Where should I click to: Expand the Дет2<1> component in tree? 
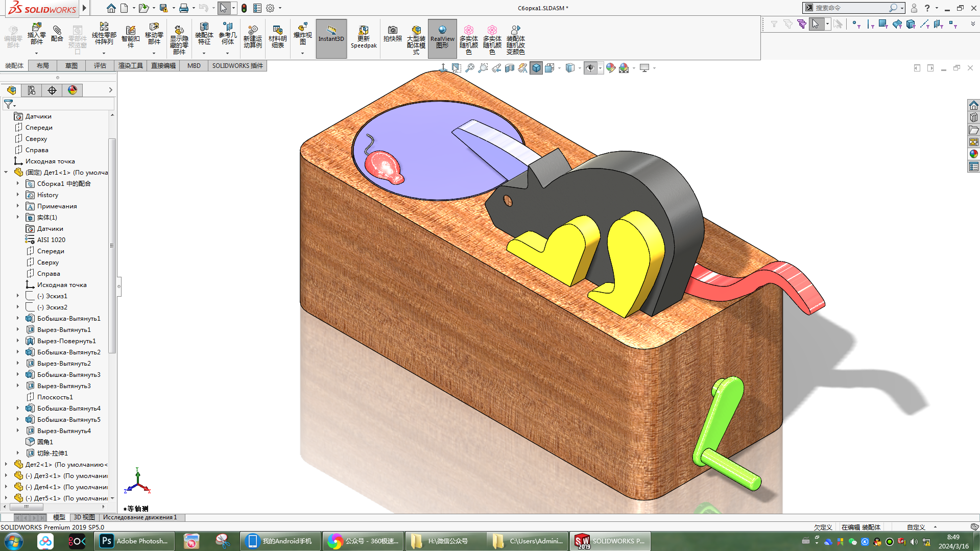click(x=6, y=464)
